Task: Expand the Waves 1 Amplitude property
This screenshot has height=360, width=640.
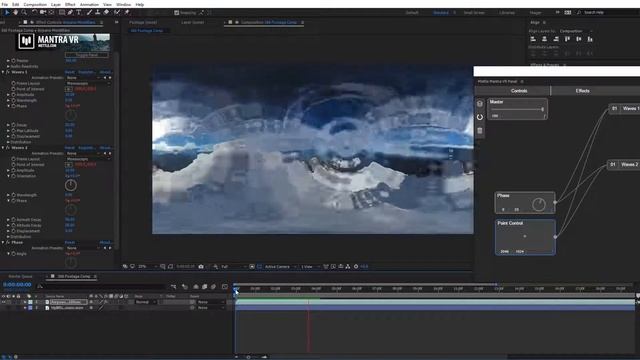Action: coord(8,95)
